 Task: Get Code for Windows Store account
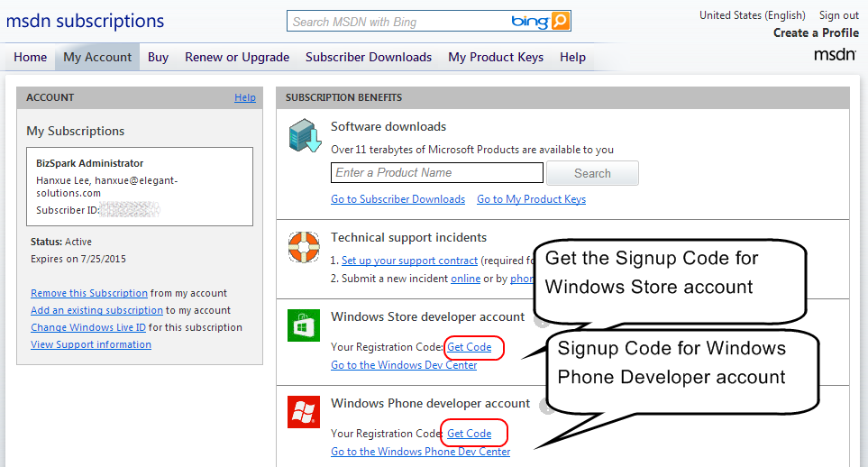click(470, 347)
